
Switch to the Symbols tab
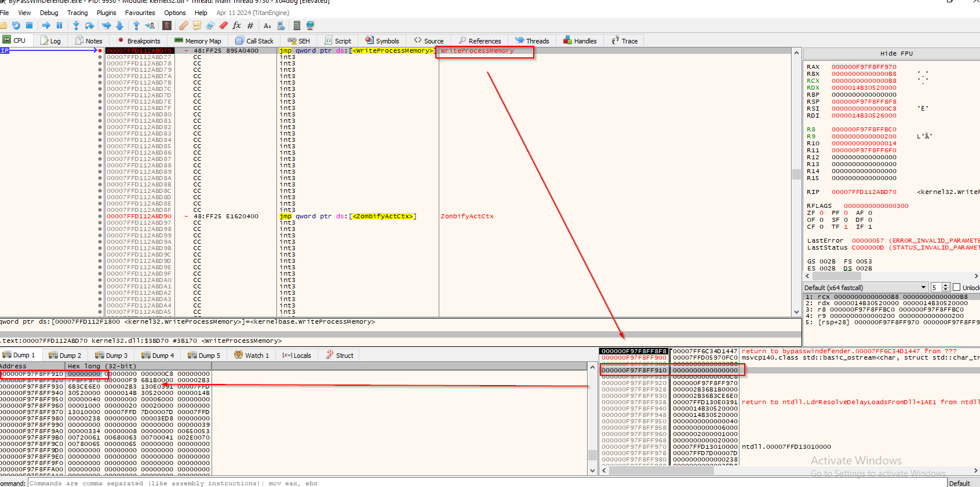click(x=382, y=41)
